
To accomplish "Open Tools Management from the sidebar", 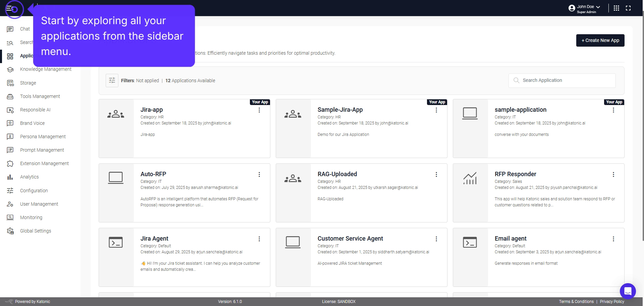I will pos(40,96).
